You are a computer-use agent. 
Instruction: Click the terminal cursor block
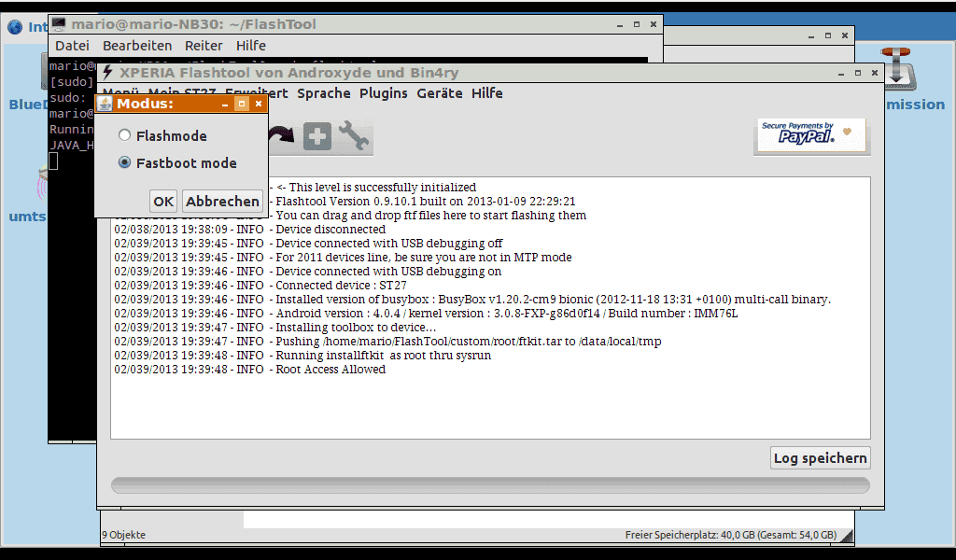click(53, 161)
